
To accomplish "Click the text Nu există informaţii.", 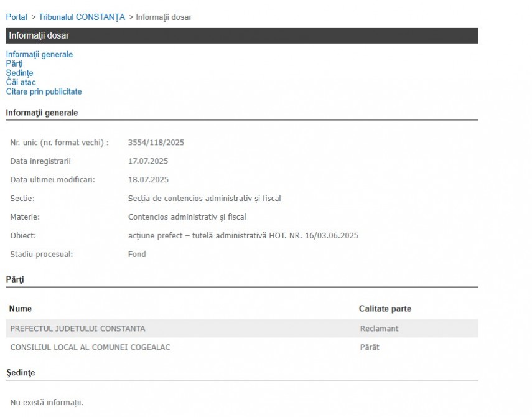I will 47,403.
